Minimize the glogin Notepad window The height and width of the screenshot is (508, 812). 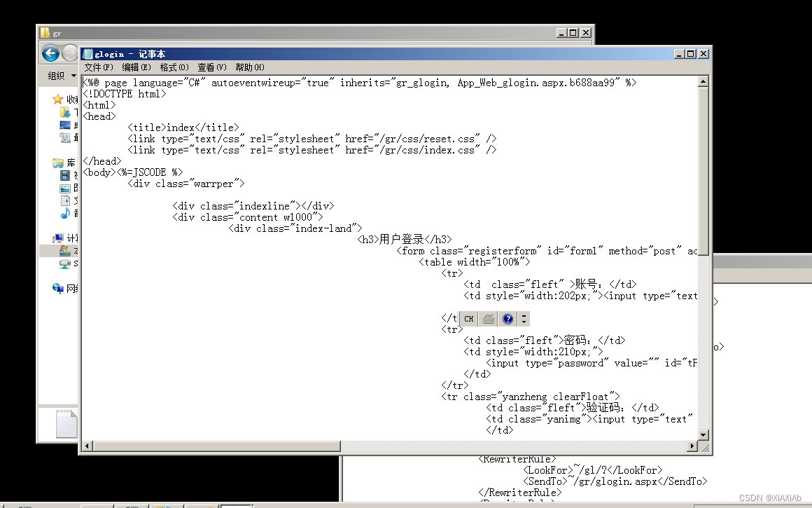[x=680, y=54]
